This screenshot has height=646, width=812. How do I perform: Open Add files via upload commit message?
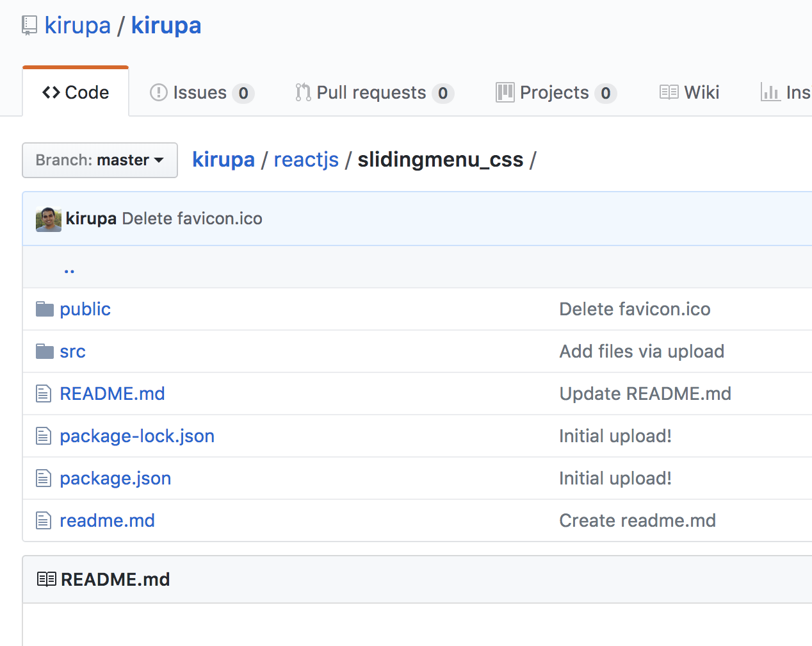(642, 351)
